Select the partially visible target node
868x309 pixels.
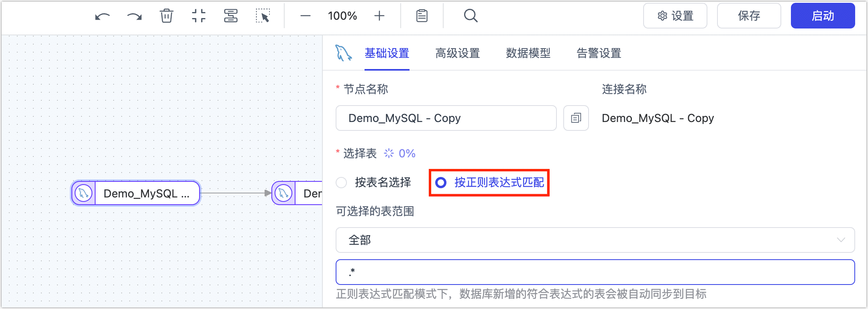(x=297, y=193)
